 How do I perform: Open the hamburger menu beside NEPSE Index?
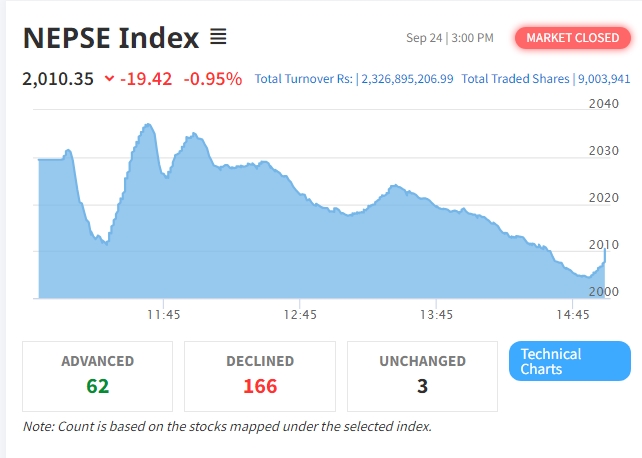click(218, 38)
